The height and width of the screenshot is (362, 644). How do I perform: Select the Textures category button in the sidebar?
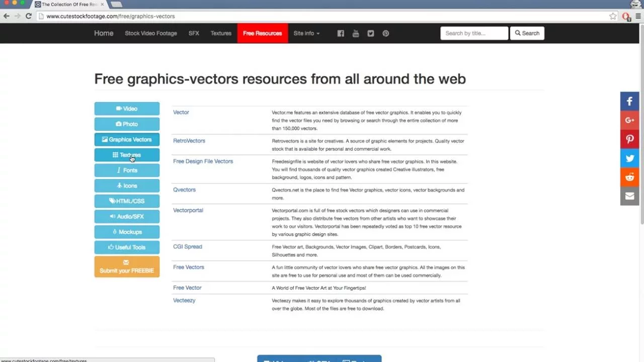tap(127, 155)
